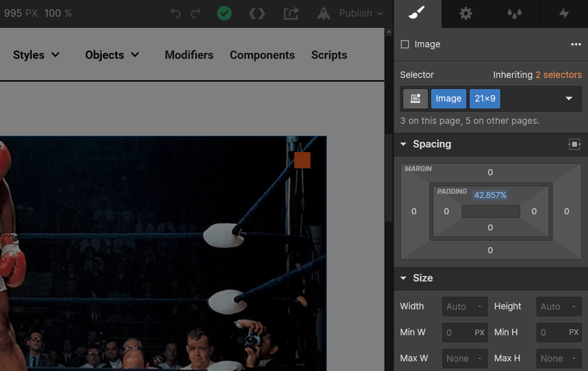The height and width of the screenshot is (371, 588).
Task: Edit the right margin value
Action: pyautogui.click(x=567, y=211)
